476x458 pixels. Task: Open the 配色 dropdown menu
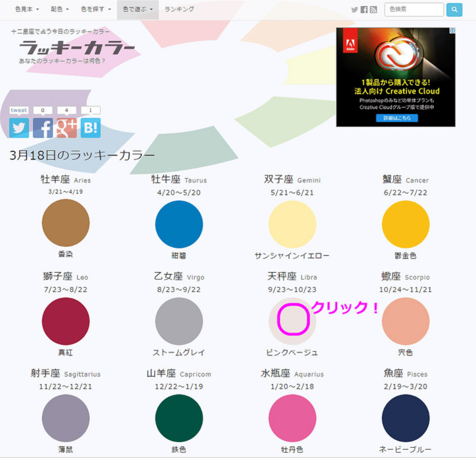tap(60, 10)
